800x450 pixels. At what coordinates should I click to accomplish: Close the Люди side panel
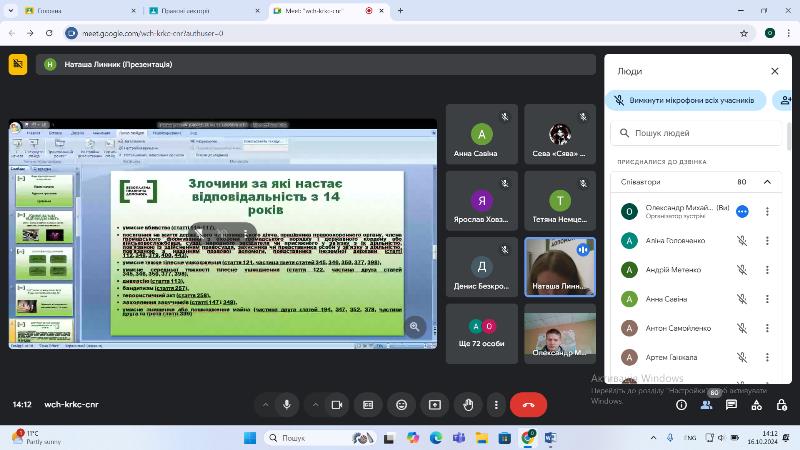point(774,71)
